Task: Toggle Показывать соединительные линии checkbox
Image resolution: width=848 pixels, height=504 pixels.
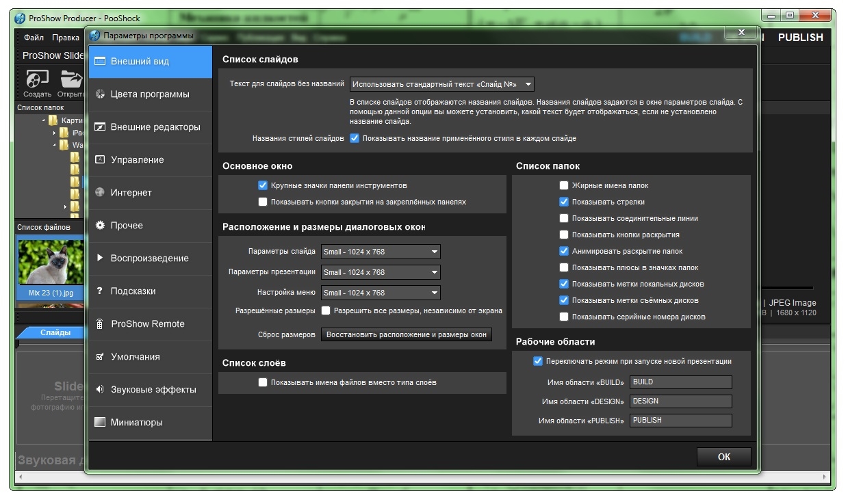Action: pyautogui.click(x=563, y=218)
